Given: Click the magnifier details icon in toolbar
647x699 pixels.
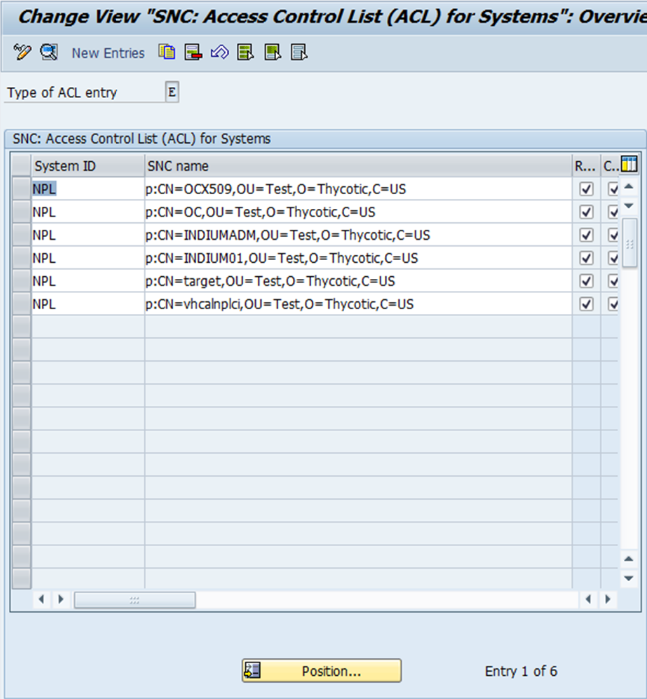Looking at the screenshot, I should pyautogui.click(x=48, y=52).
